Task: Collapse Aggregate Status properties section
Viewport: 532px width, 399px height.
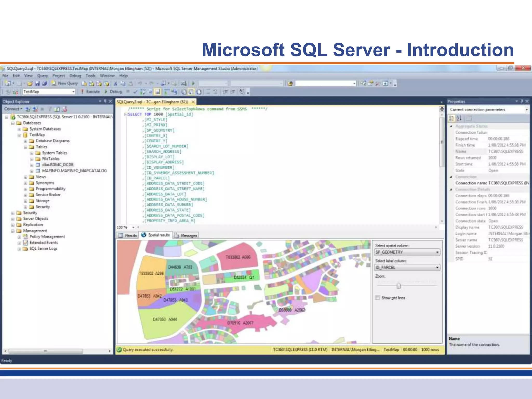Action: (x=451, y=126)
